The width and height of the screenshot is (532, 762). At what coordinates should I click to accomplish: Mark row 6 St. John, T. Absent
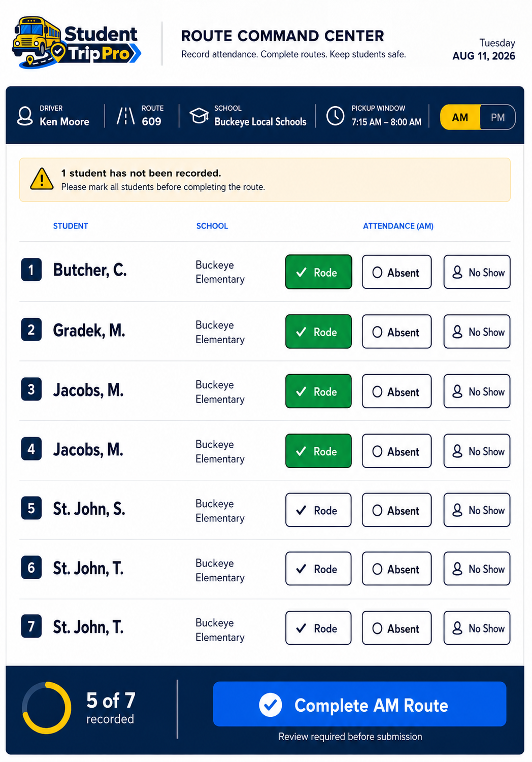[x=396, y=569]
